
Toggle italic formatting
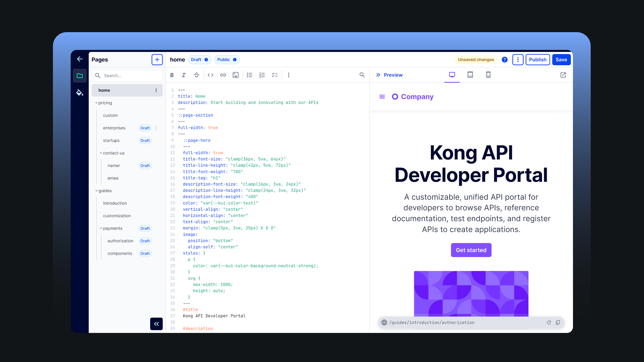[184, 75]
